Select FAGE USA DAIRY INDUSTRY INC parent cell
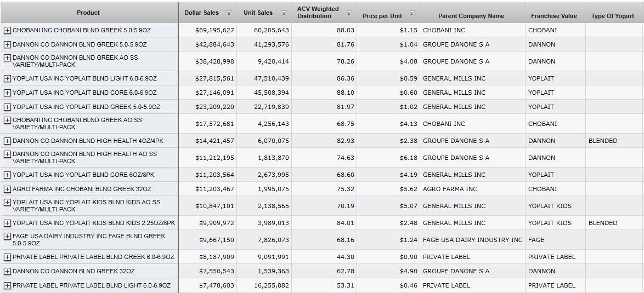 click(472, 240)
